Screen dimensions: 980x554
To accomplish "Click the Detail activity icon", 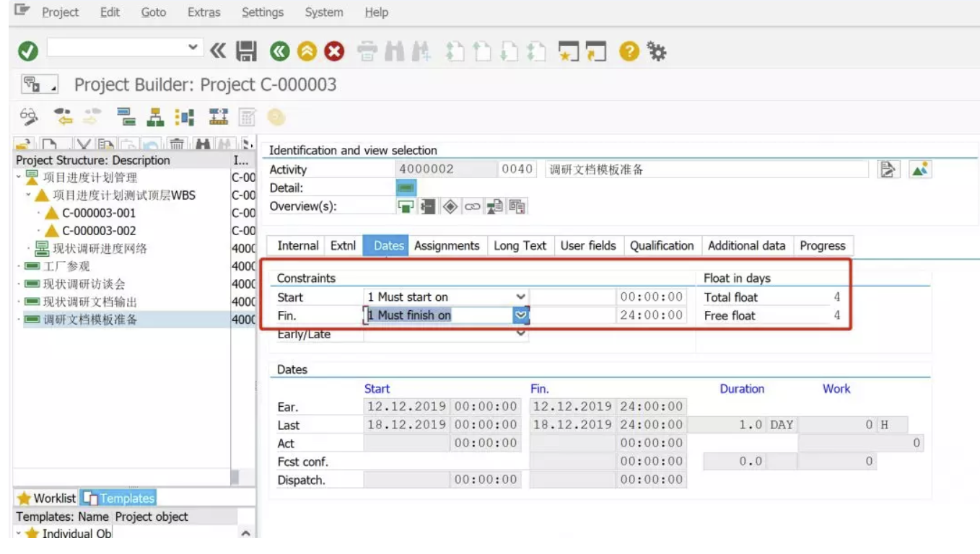I will [406, 188].
